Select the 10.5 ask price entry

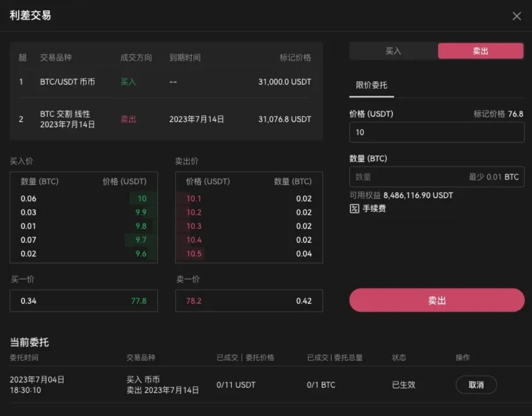(193, 253)
